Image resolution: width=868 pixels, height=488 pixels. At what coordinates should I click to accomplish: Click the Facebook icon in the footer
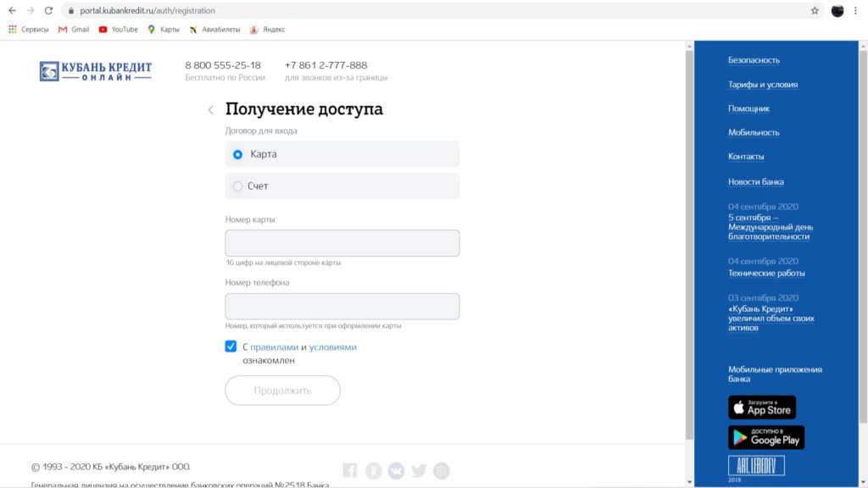[350, 471]
